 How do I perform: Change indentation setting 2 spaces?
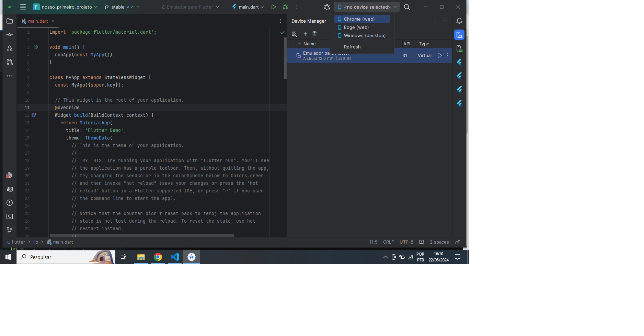pos(439,242)
